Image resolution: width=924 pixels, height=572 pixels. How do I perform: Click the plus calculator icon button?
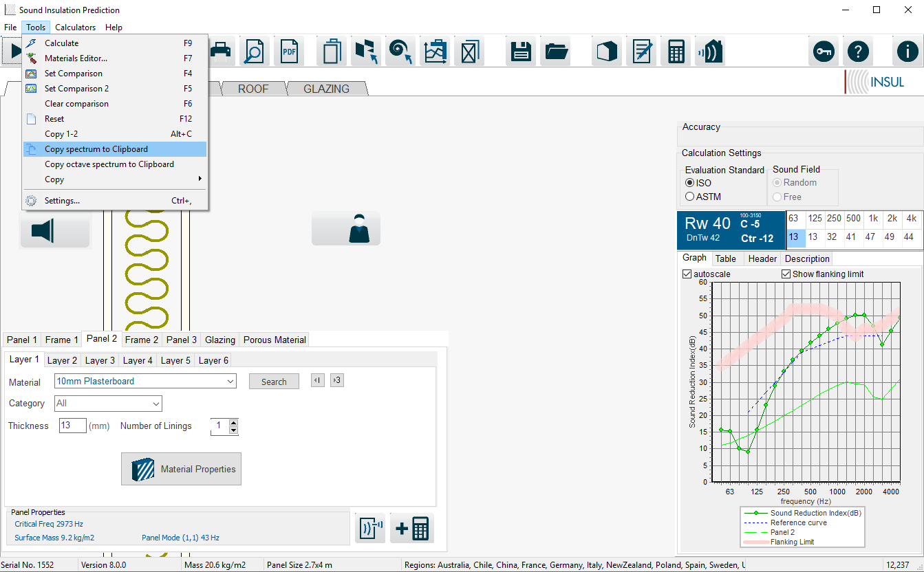tap(411, 529)
